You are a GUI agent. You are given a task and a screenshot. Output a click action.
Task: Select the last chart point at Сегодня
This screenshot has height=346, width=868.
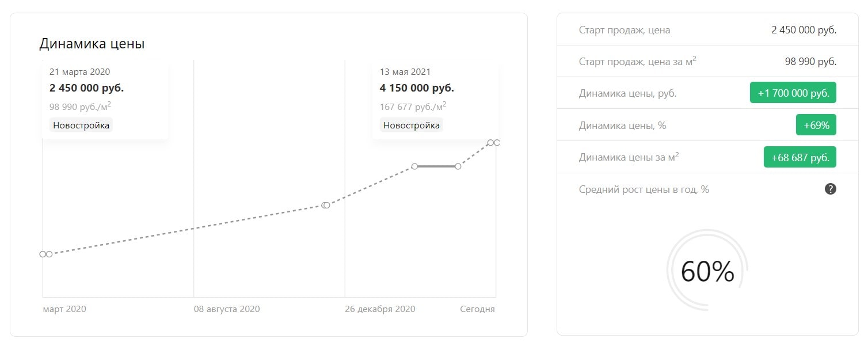click(497, 142)
